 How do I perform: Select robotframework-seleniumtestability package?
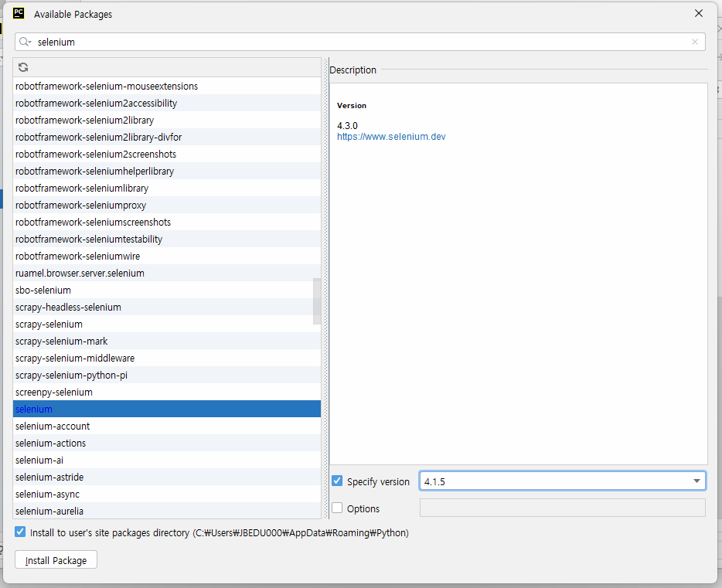click(x=167, y=240)
